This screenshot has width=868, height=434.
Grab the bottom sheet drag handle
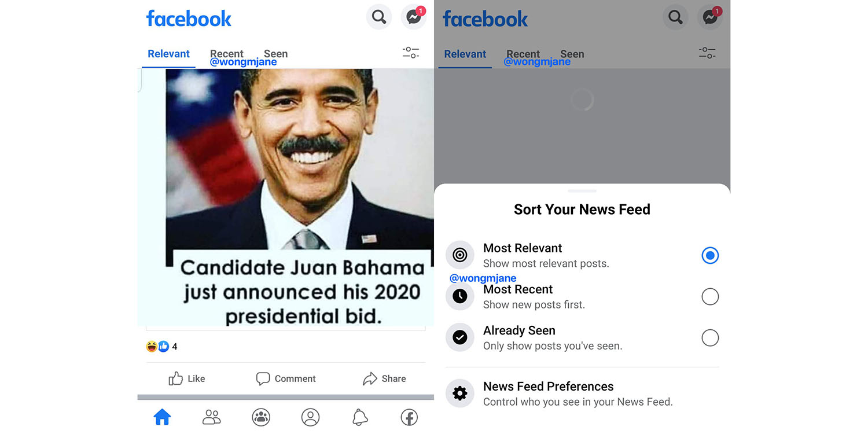point(582,190)
